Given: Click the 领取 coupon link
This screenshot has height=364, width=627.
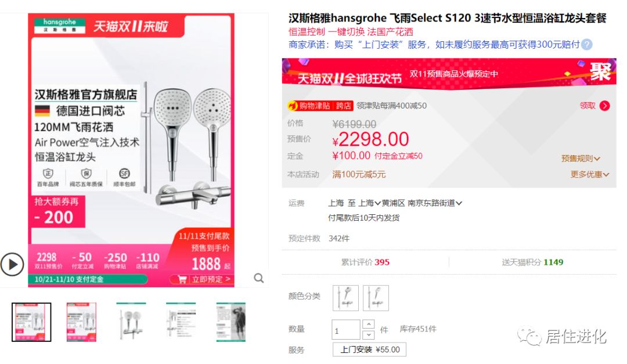Looking at the screenshot, I should click(x=588, y=106).
